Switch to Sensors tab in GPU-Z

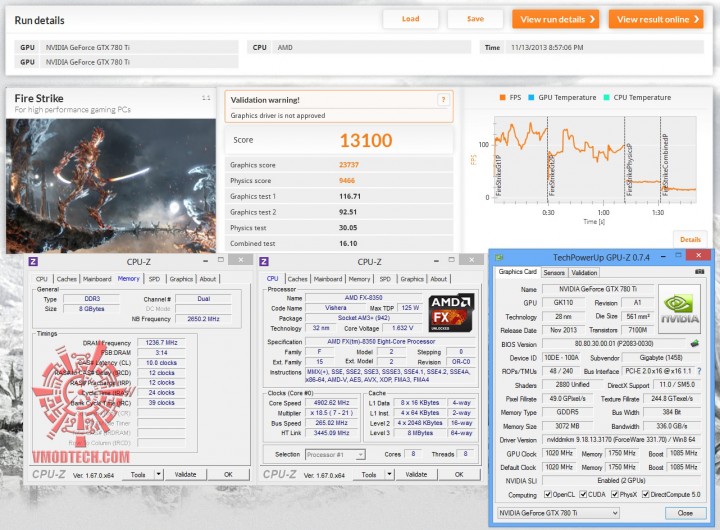click(554, 272)
